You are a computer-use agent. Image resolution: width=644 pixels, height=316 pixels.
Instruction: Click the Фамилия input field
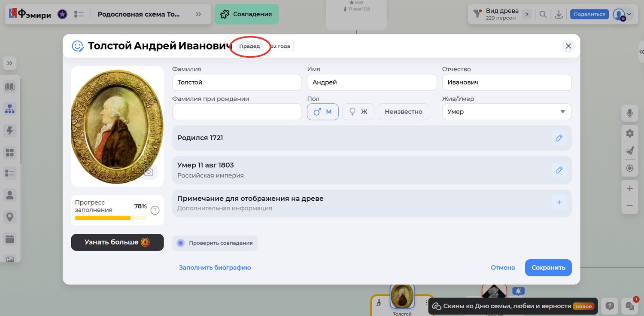point(237,83)
